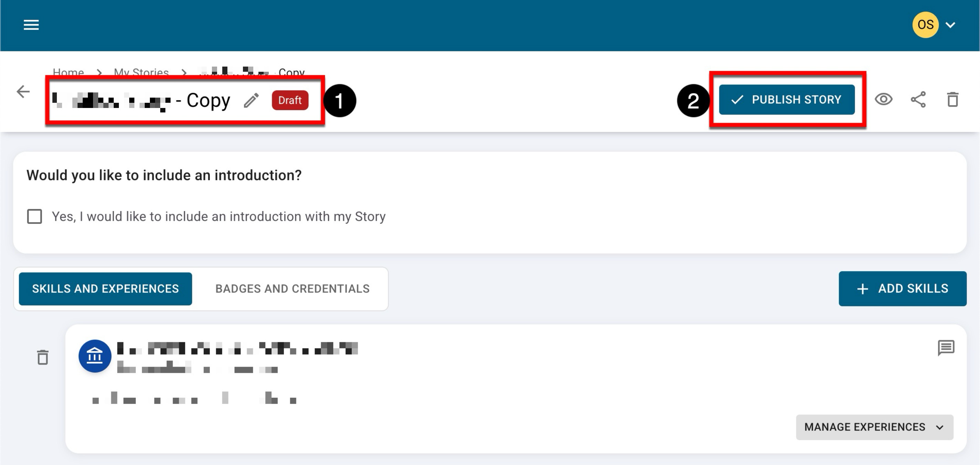
Task: Click the OS user avatar
Action: [x=925, y=25]
